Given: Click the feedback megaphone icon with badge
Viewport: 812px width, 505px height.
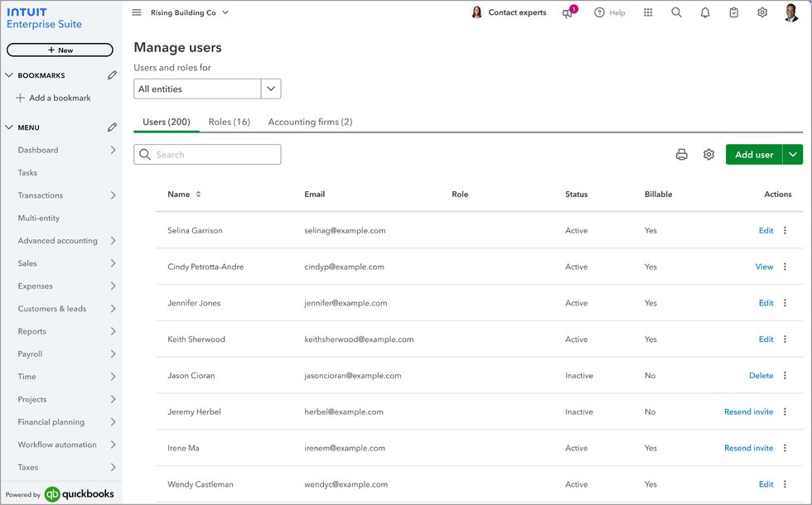Looking at the screenshot, I should pos(569,12).
